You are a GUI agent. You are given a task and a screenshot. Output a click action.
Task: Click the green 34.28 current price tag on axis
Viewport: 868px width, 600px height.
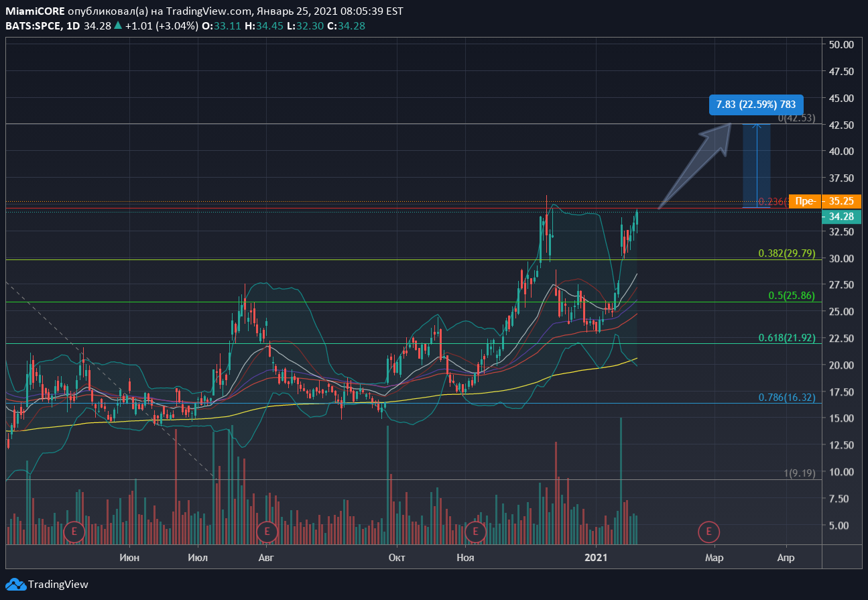point(841,217)
